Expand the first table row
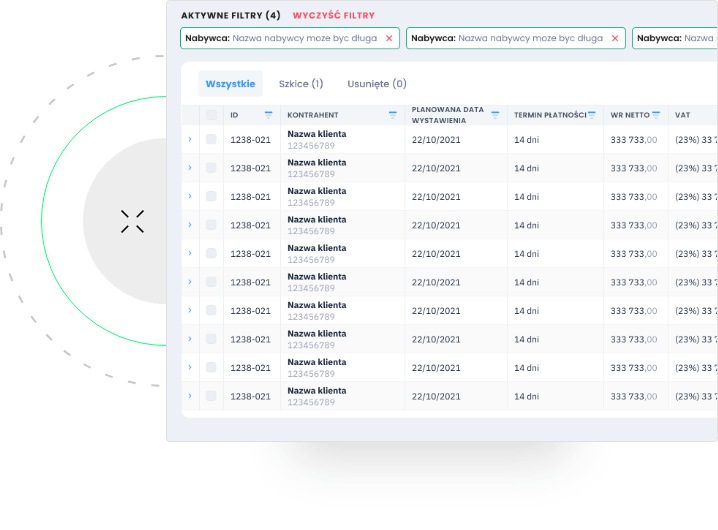Image resolution: width=718 pixels, height=530 pixels. pos(190,140)
